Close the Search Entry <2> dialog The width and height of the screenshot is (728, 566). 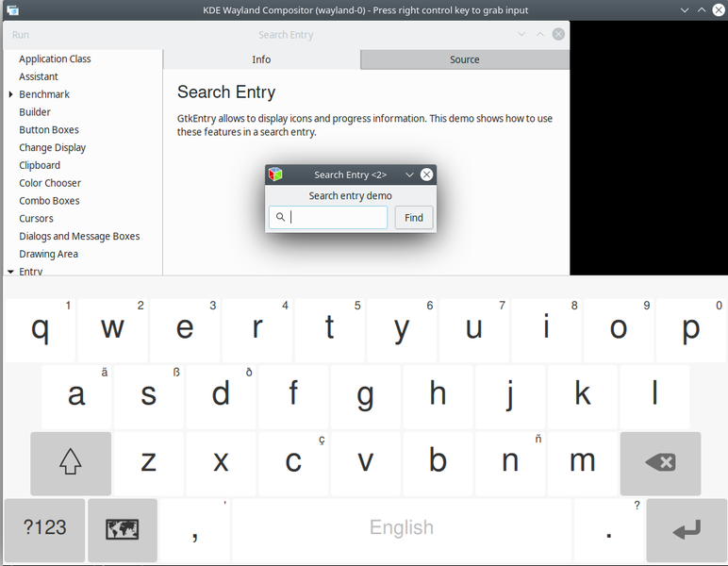426,175
